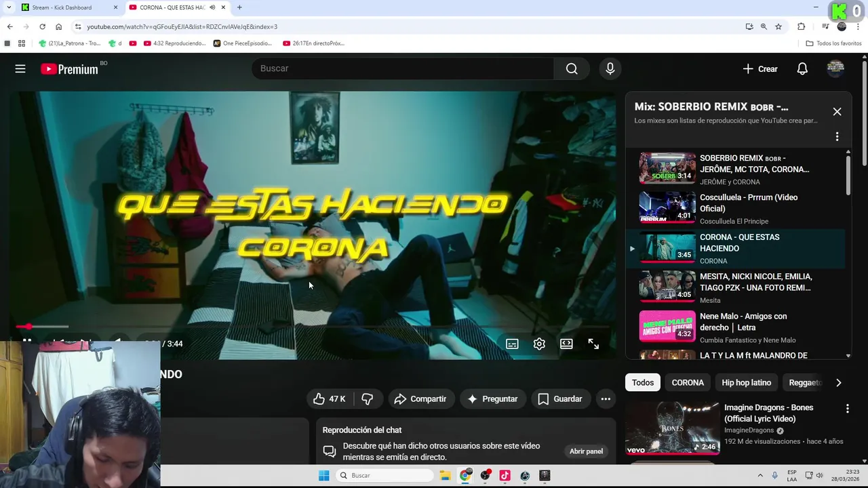This screenshot has height=488, width=868.
Task: Open Chrome extensions puzzle icon
Action: (x=802, y=26)
